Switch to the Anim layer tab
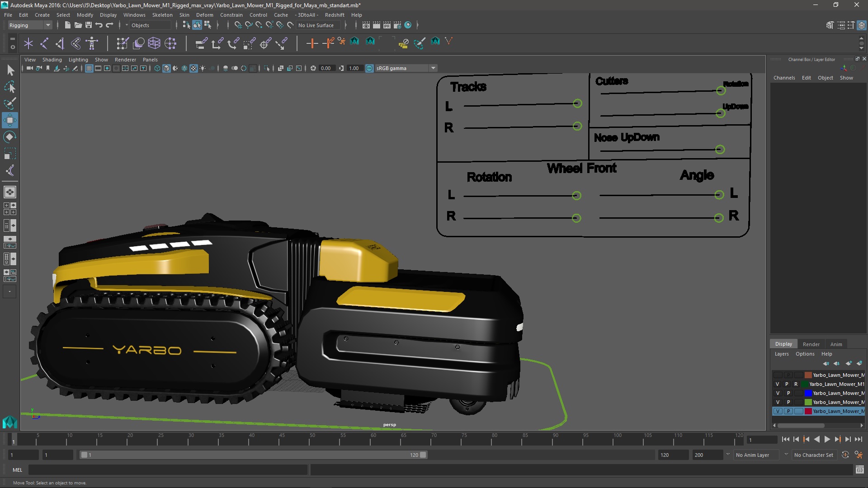 (x=836, y=344)
